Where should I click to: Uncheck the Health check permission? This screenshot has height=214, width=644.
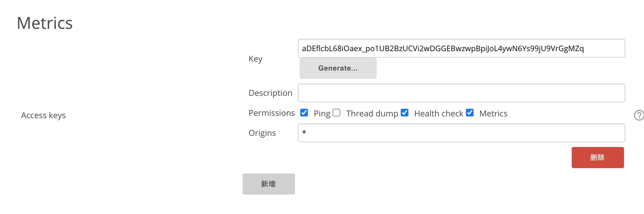point(405,113)
